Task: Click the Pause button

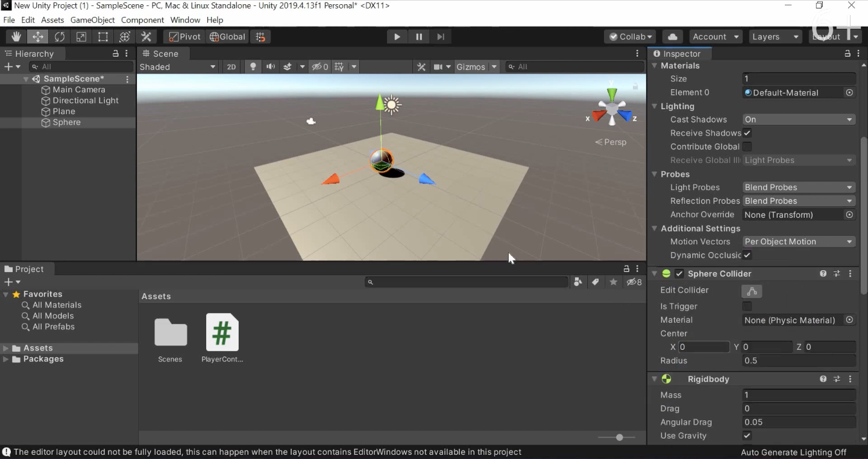Action: (419, 37)
